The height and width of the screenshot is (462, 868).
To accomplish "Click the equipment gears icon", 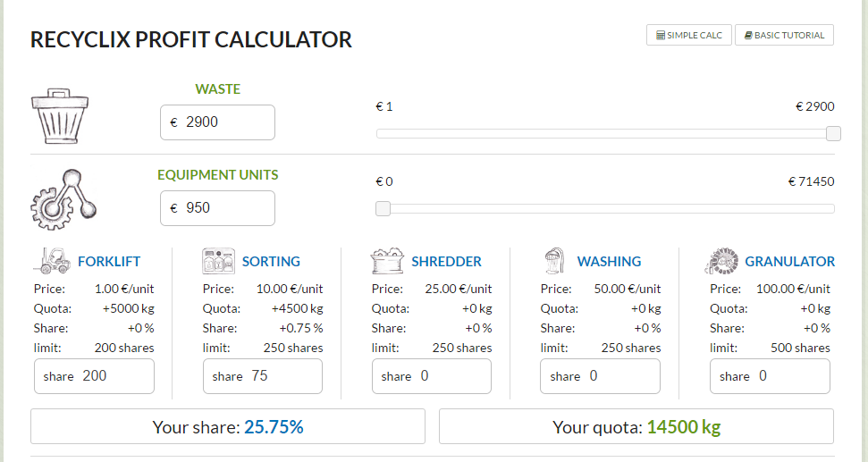I will 63,197.
